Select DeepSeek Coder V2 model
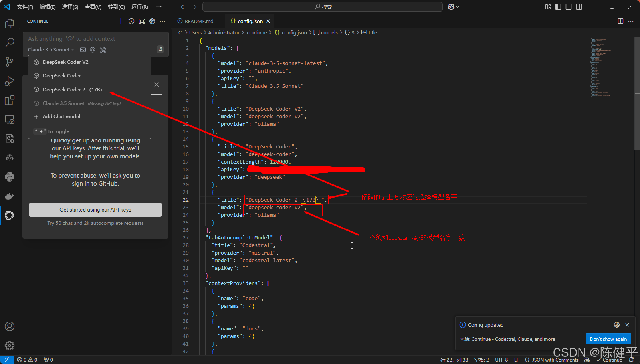640x364 pixels. [x=89, y=62]
